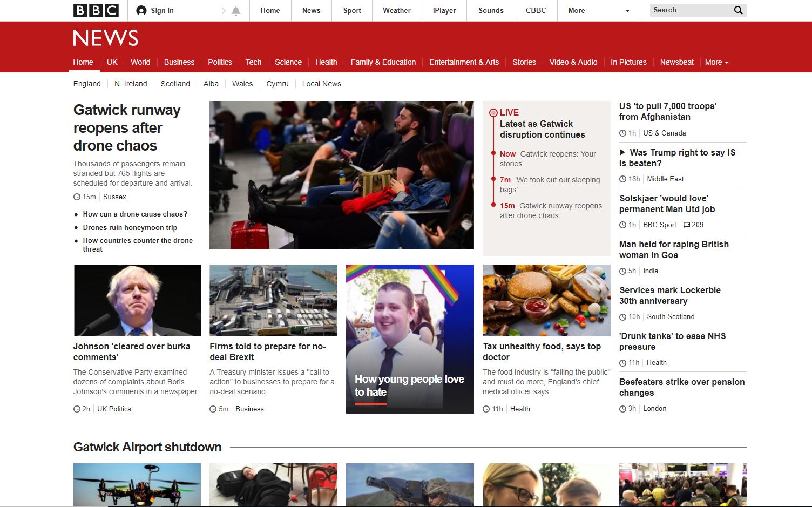Open Johnson 'cleared over burka comments'
Screen dimensions: 812x507
click(x=132, y=351)
